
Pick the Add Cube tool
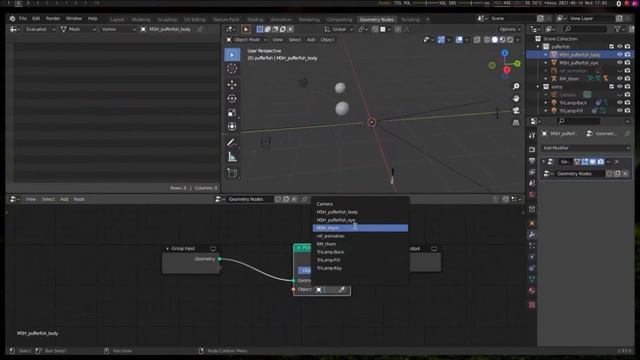(x=232, y=173)
